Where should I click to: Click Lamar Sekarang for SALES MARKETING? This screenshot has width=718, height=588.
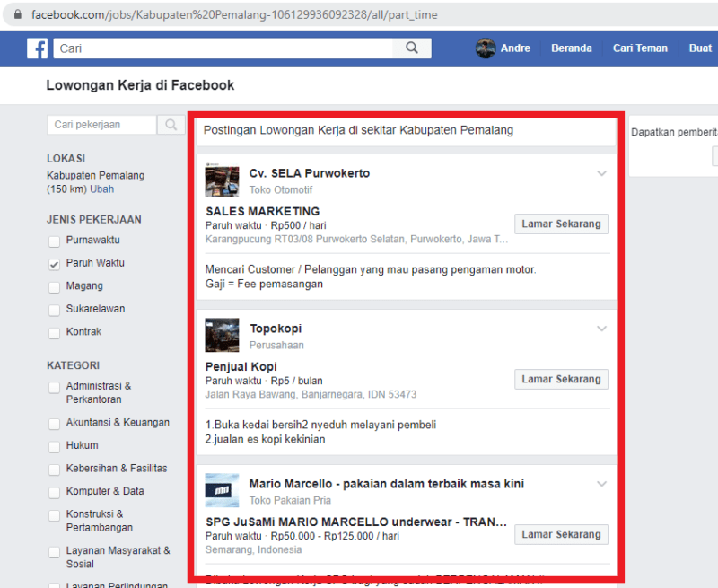[561, 224]
